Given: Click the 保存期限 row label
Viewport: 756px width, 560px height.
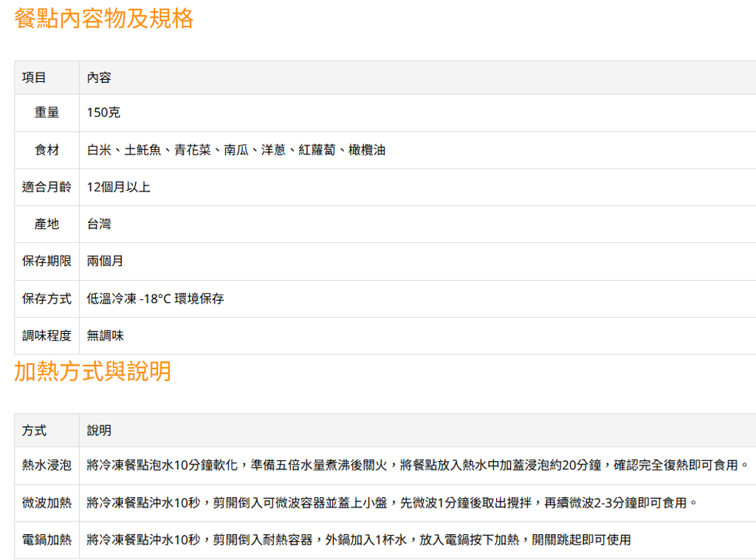Looking at the screenshot, I should tap(46, 261).
